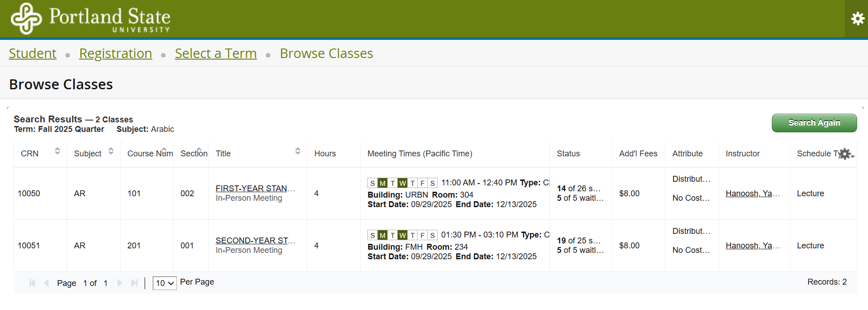Open the FIRST-YEAR STAN... course title link
Image resolution: width=868 pixels, height=310 pixels.
pos(255,188)
